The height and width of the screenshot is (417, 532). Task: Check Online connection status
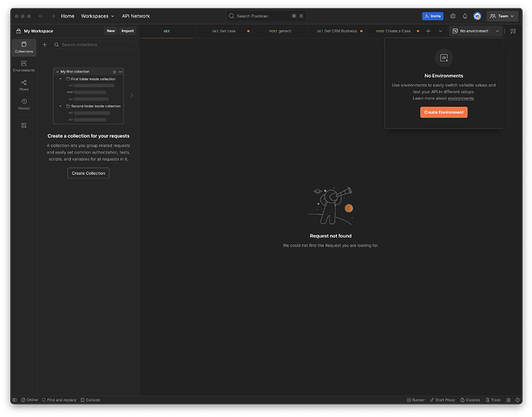(29, 400)
